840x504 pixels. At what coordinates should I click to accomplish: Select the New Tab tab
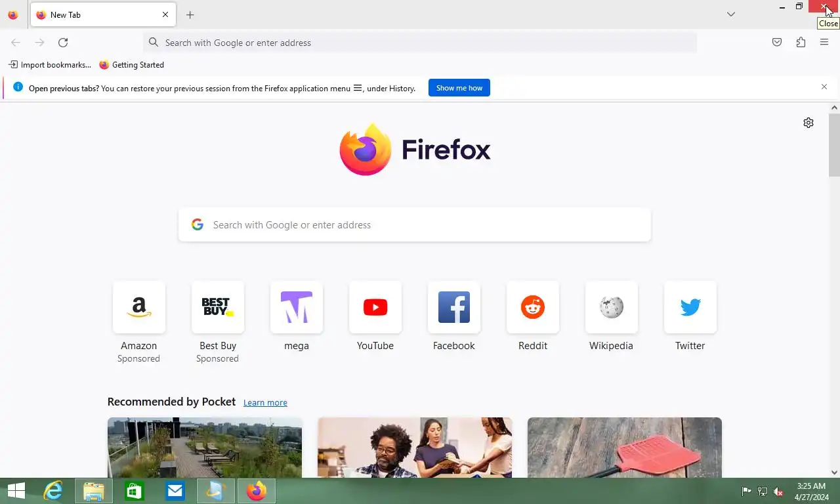(x=103, y=14)
